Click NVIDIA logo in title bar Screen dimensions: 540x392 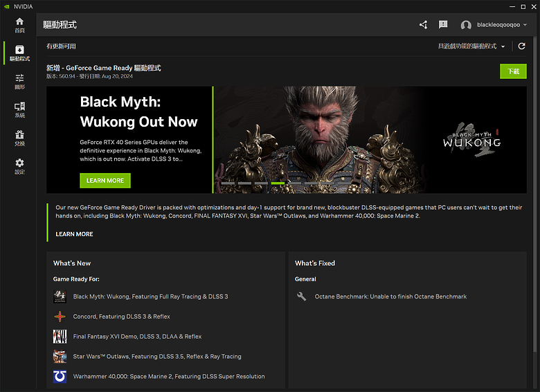pos(6,6)
